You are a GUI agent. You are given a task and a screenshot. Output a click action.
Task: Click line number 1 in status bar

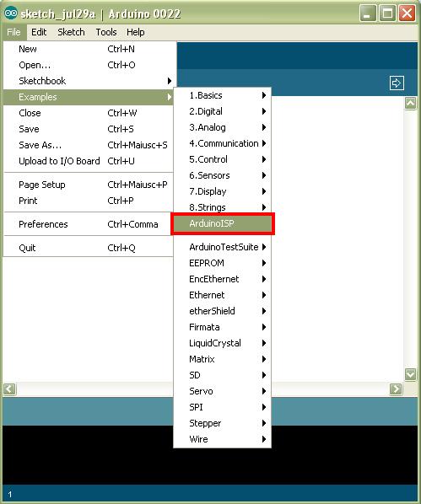pos(10,495)
